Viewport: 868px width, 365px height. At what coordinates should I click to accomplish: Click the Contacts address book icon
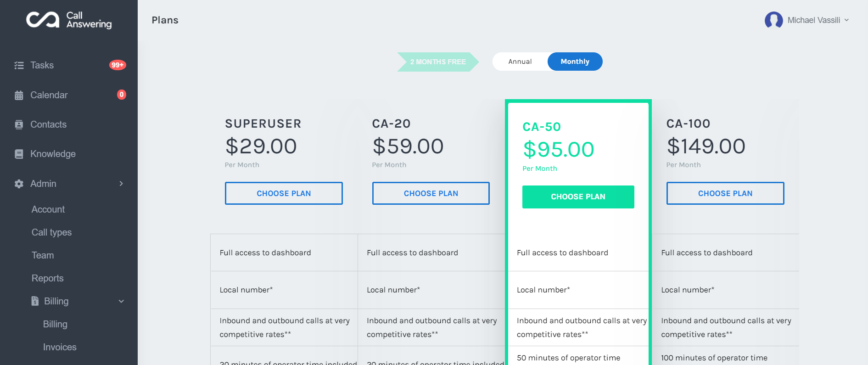click(19, 125)
